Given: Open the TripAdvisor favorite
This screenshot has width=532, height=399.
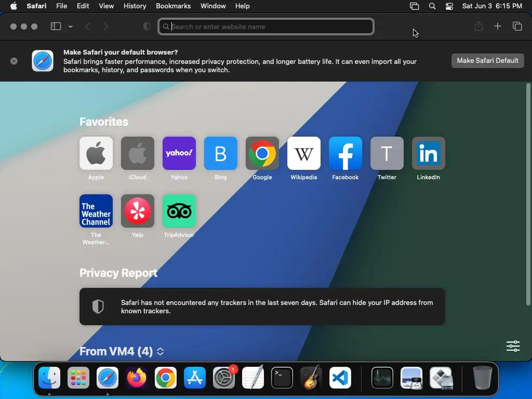Looking at the screenshot, I should tap(179, 211).
